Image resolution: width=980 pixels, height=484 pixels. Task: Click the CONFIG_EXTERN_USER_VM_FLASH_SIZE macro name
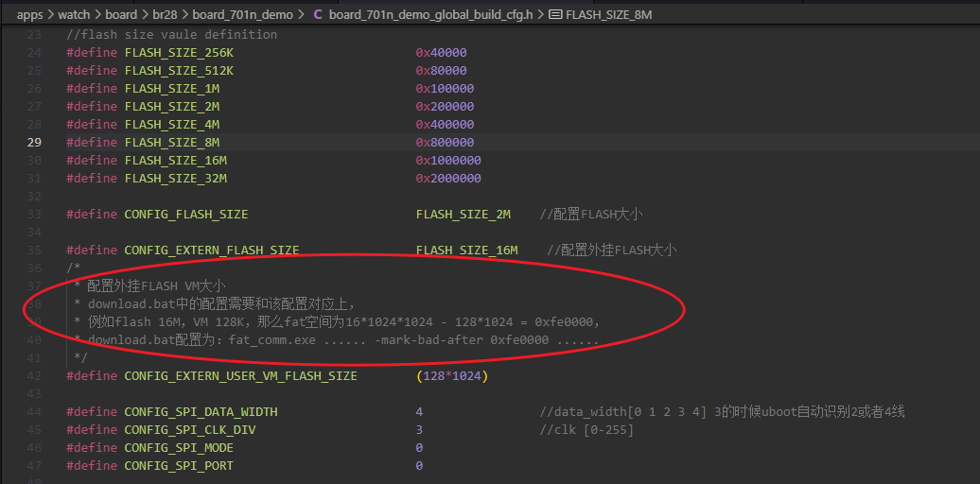[241, 376]
